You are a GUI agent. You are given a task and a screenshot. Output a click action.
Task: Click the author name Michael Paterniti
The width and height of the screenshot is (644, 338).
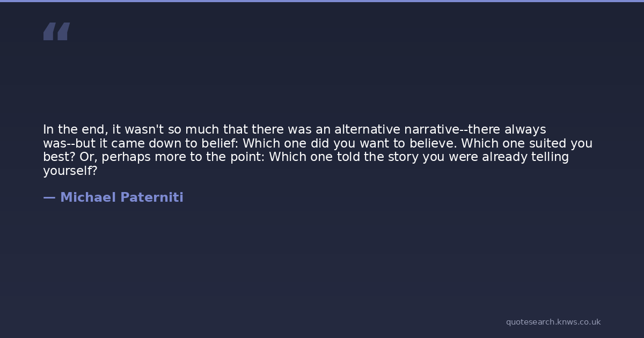point(121,197)
